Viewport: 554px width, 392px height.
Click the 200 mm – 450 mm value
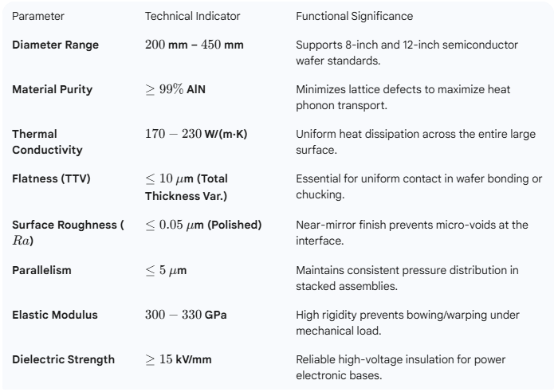194,45
